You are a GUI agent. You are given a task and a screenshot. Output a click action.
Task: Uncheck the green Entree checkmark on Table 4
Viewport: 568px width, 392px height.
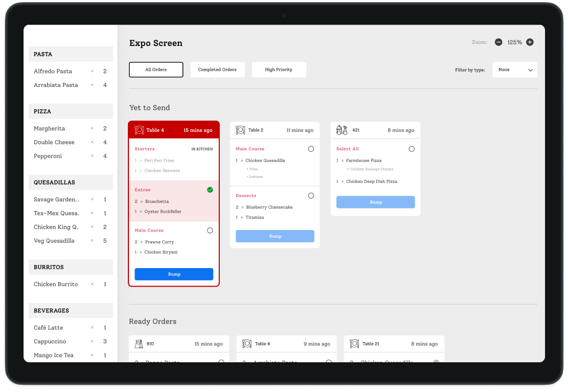(210, 190)
